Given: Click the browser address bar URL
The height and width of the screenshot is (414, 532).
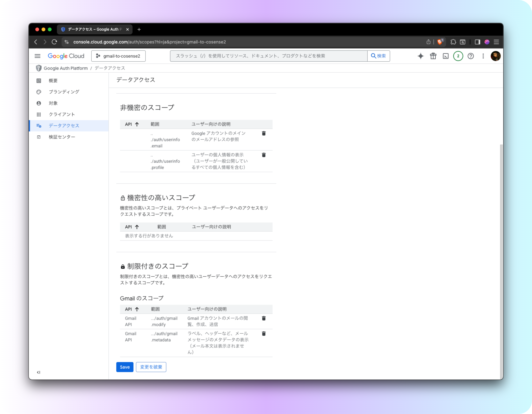Looking at the screenshot, I should 150,42.
